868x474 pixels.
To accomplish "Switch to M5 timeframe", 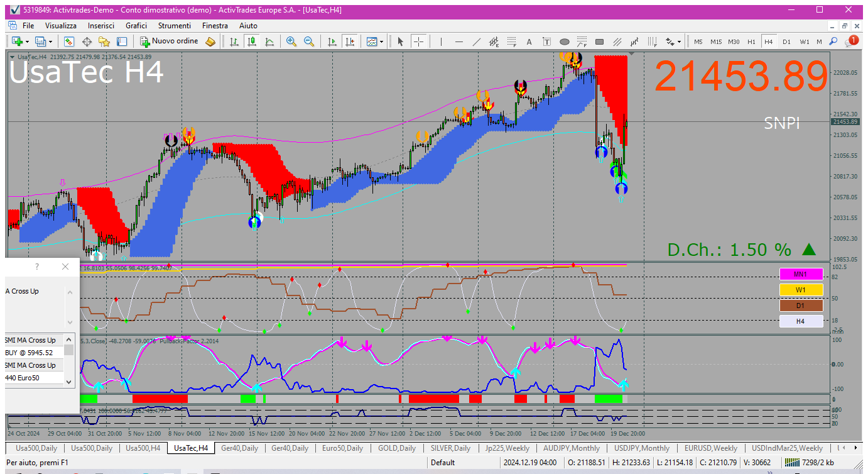I will tap(698, 41).
